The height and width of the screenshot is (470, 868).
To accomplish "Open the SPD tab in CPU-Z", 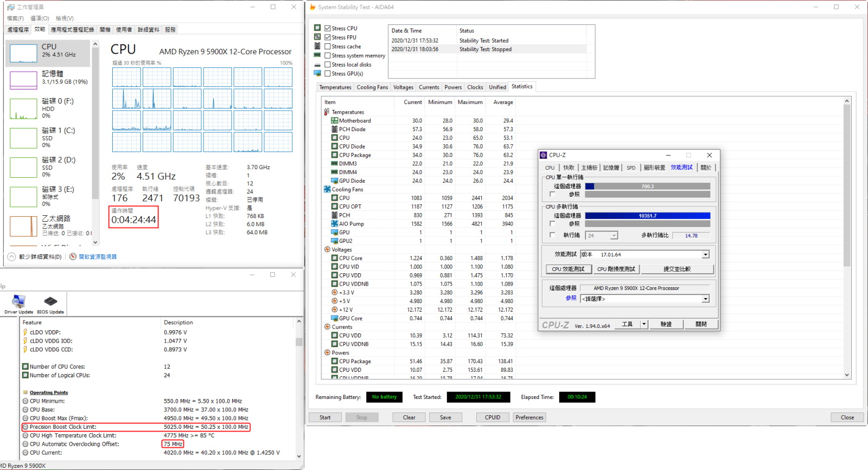I will click(631, 168).
